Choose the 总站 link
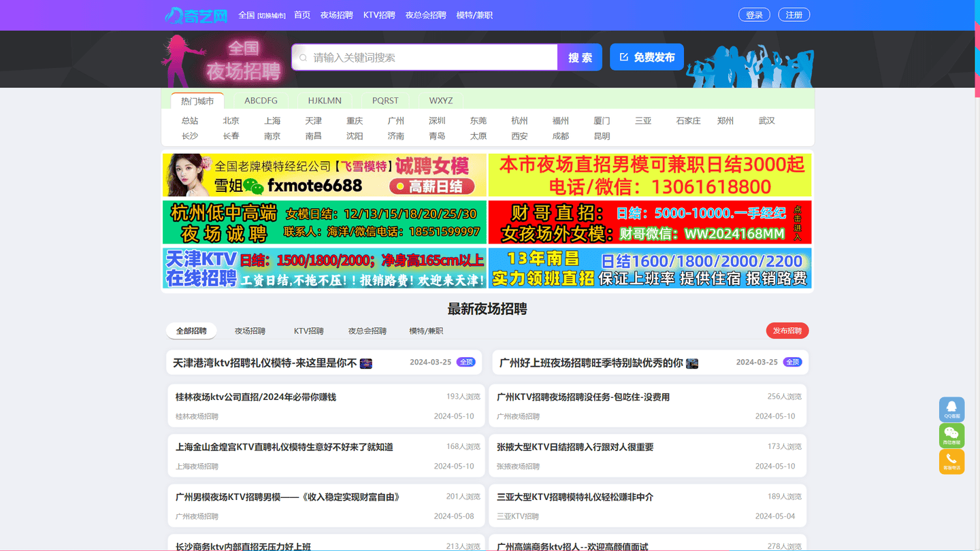The width and height of the screenshot is (980, 551). (190, 120)
